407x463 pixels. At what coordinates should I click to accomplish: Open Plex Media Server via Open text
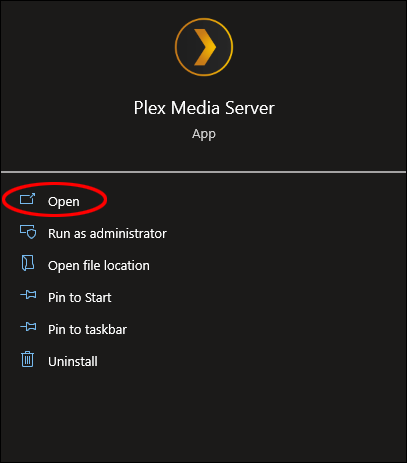tap(64, 202)
